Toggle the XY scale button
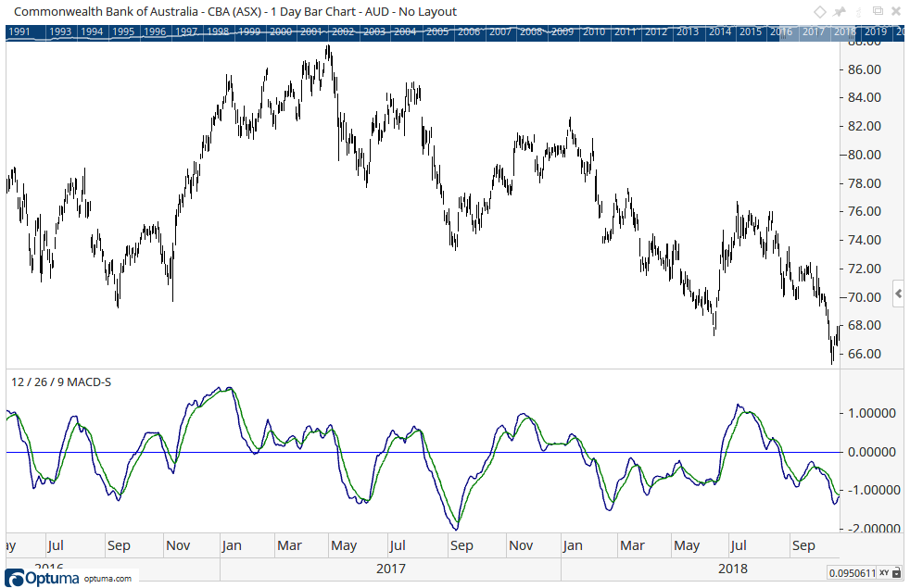The height and width of the screenshot is (588, 910). 884,573
